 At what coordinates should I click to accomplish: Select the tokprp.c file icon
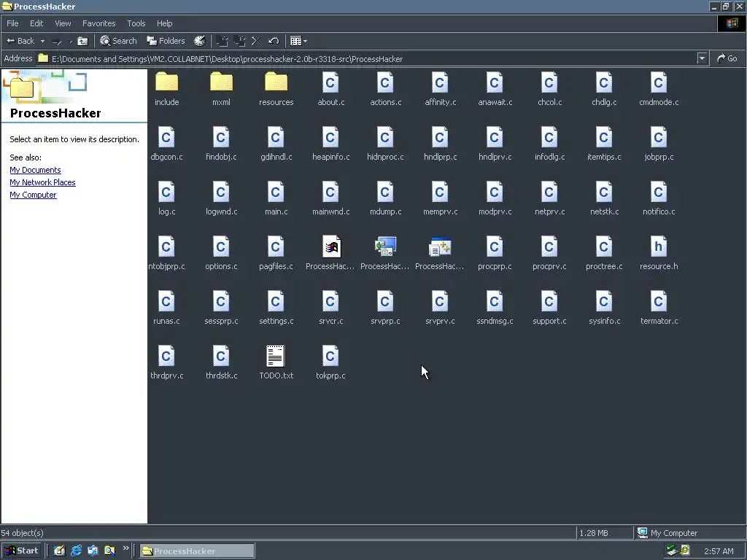point(330,356)
